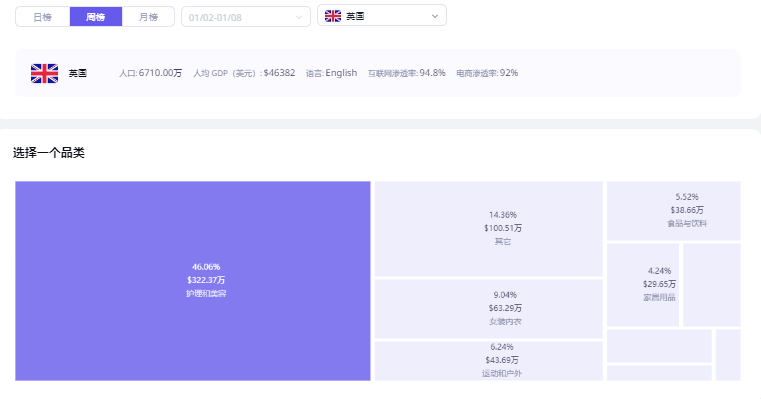Switch to the 日榜 daily ranking tab

43,17
